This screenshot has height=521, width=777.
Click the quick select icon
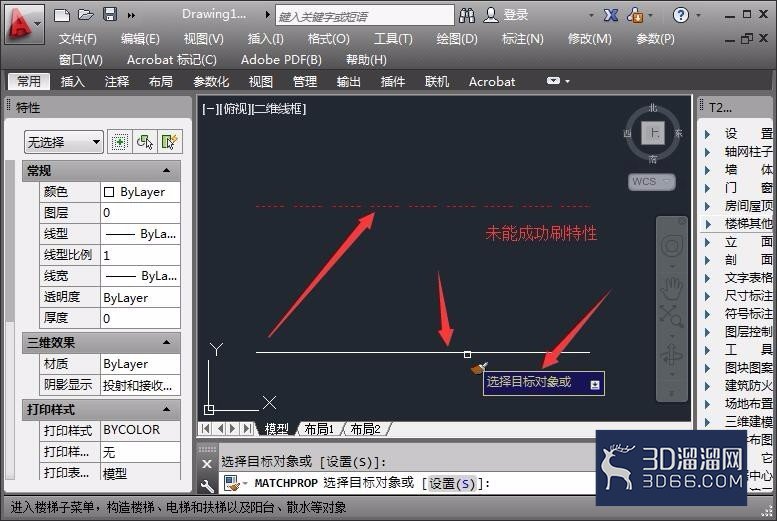(x=170, y=143)
